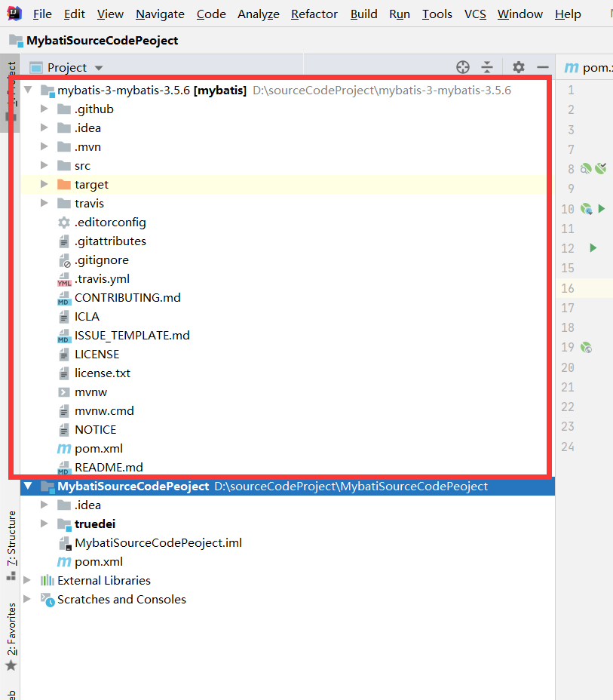613x700 pixels.
Task: Click the first gutter icon on line 8
Action: point(585,169)
